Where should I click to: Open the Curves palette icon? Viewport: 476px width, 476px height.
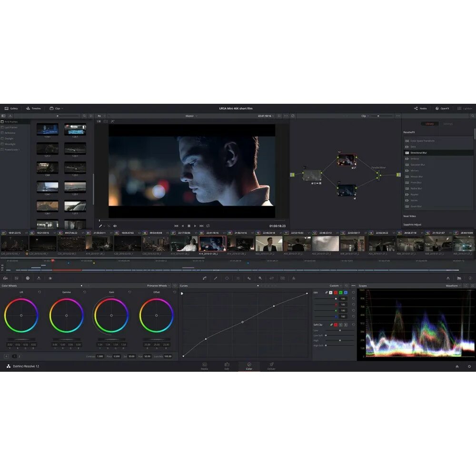(x=205, y=278)
